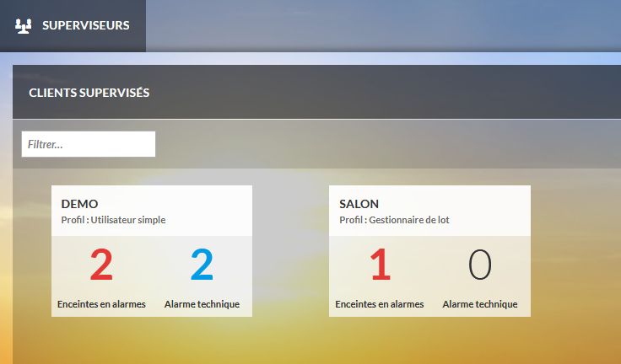Select red 2 enceintes alarm count in DEMO

(101, 265)
